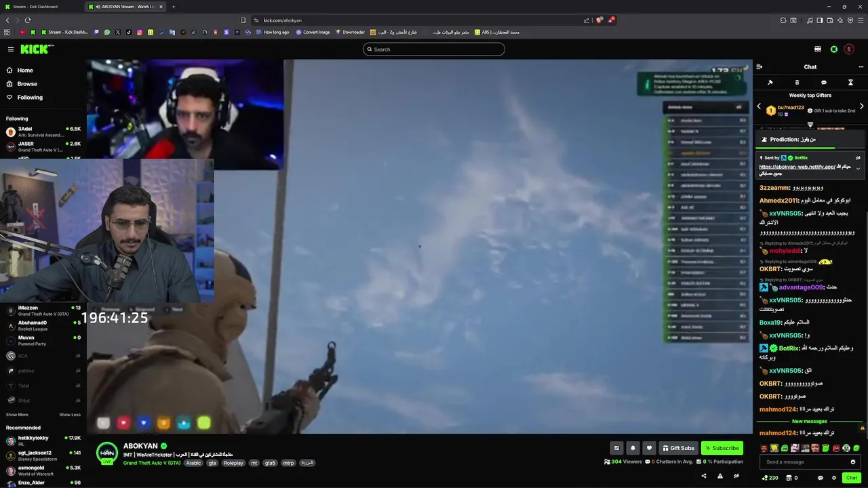Image resolution: width=868 pixels, height=488 pixels.
Task: Click the Kick circular green icon in header
Action: click(x=834, y=49)
